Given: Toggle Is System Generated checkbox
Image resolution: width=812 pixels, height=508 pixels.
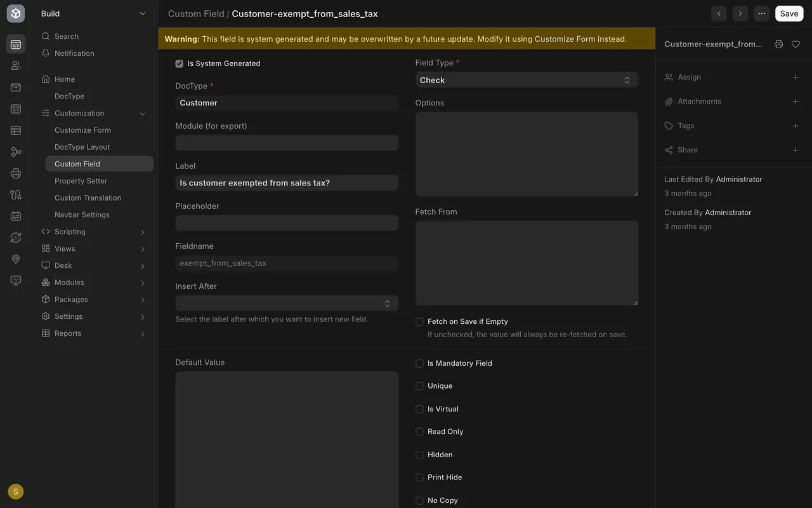Looking at the screenshot, I should (180, 63).
